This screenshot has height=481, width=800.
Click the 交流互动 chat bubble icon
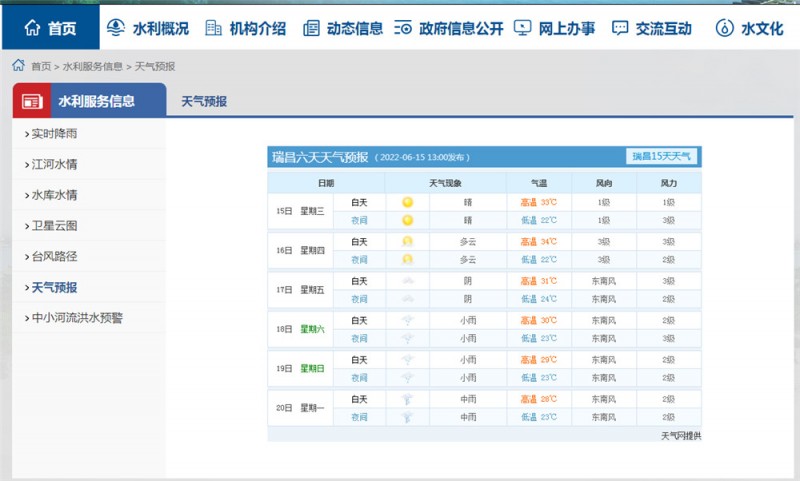tap(620, 28)
